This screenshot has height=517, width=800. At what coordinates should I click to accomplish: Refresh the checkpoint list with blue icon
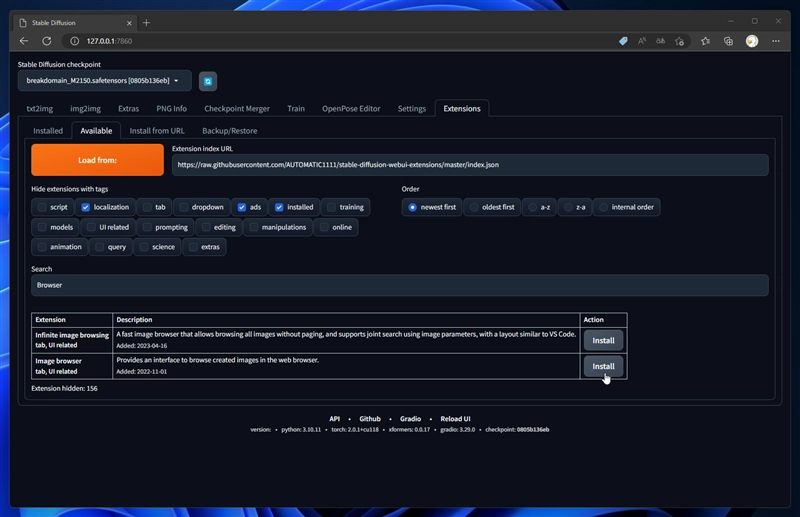[208, 81]
